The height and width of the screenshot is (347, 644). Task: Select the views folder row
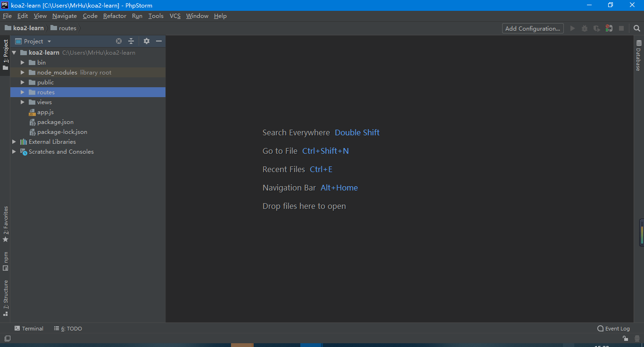(88, 102)
